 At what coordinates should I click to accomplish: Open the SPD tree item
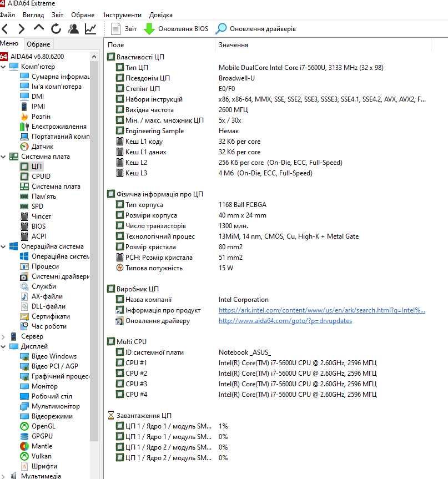click(x=32, y=206)
